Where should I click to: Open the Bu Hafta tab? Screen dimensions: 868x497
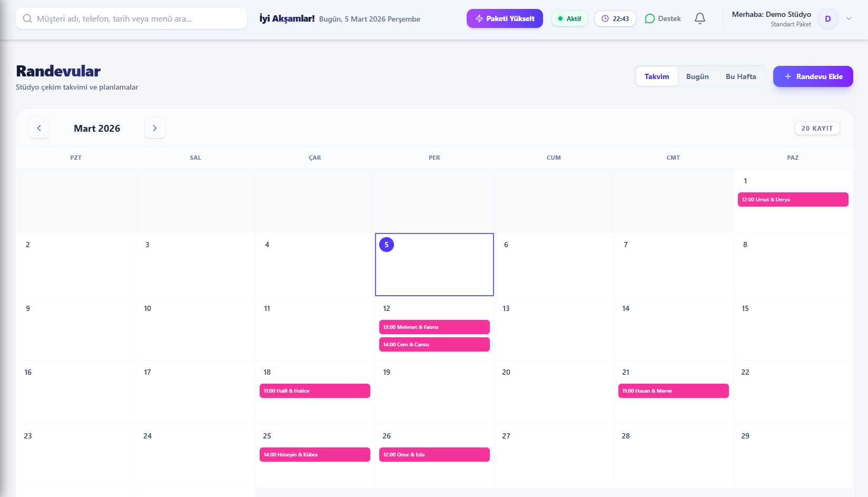point(741,77)
